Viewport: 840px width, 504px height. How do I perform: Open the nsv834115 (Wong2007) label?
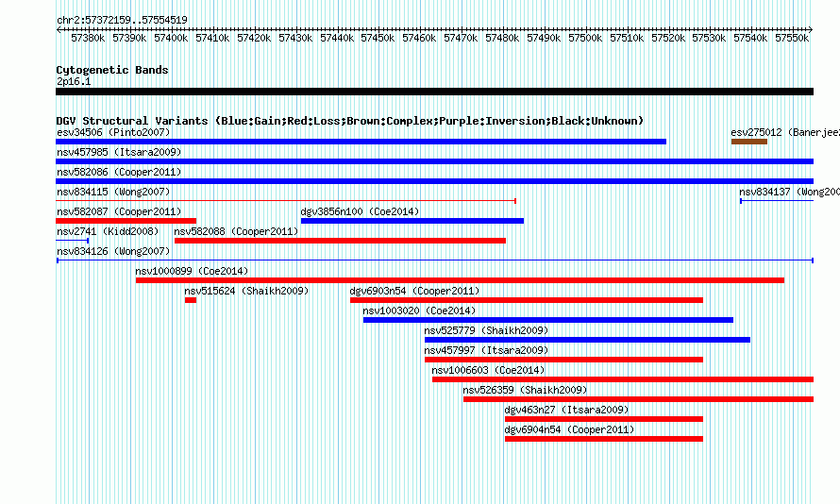(113, 192)
